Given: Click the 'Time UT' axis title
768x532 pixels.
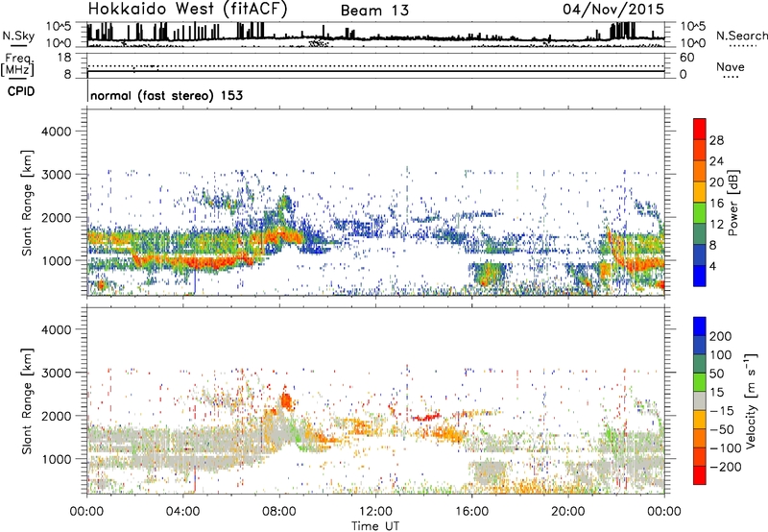Looking at the screenshot, I should 375,526.
